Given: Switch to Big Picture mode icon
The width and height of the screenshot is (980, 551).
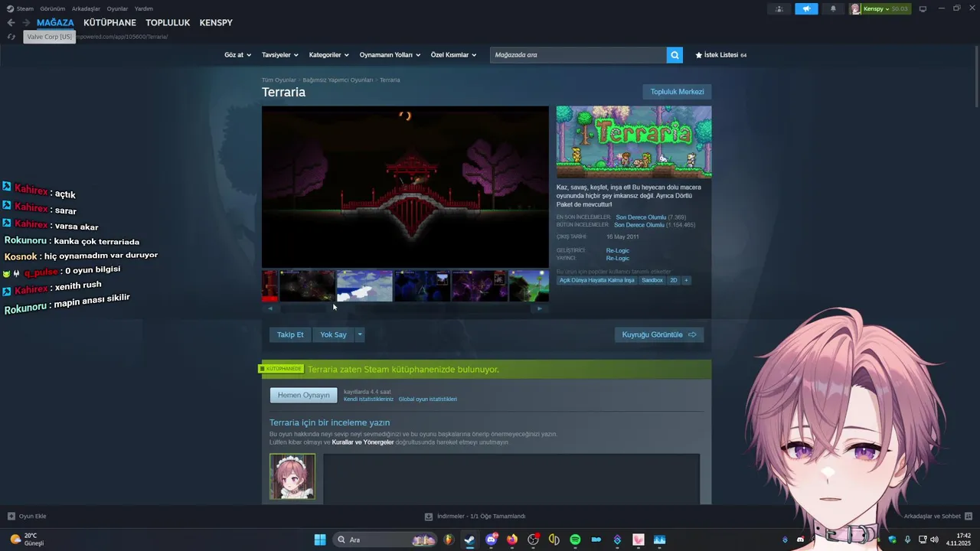Looking at the screenshot, I should (923, 9).
